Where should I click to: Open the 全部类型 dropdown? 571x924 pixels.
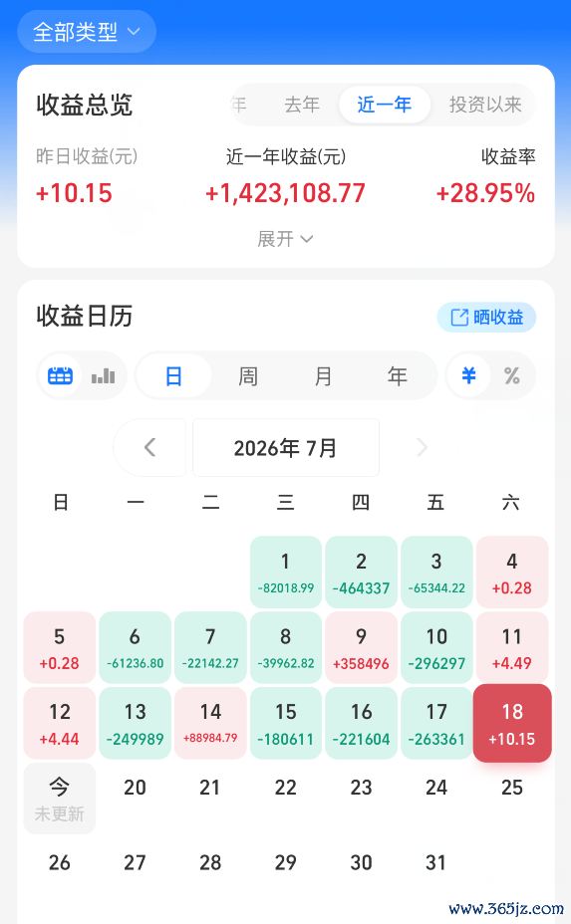pyautogui.click(x=87, y=31)
